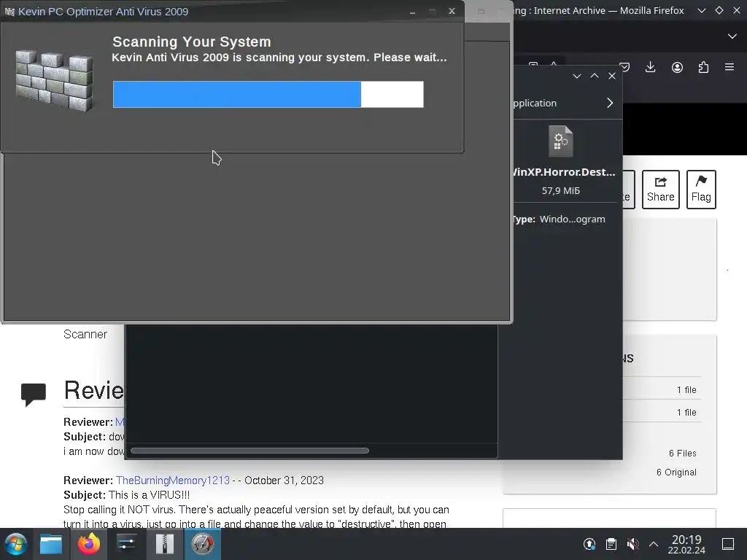Screen dimensions: 747x560
Task: Click the 'Subject: This is a VIRUS!!!' line
Action: point(127,495)
